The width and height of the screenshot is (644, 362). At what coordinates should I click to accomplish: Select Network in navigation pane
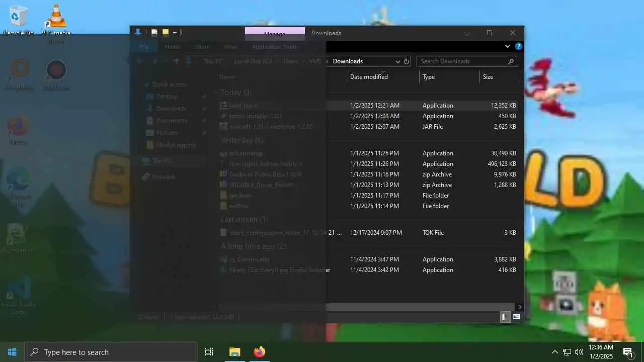point(164,177)
